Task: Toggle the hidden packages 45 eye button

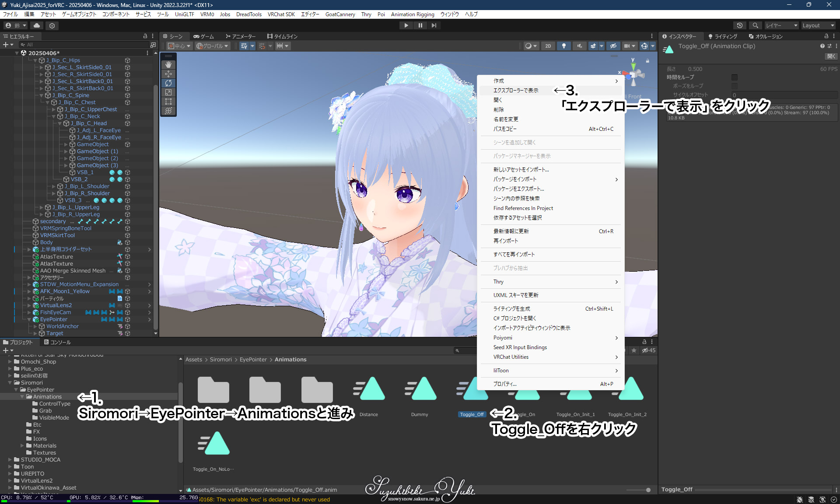Action: click(x=648, y=350)
